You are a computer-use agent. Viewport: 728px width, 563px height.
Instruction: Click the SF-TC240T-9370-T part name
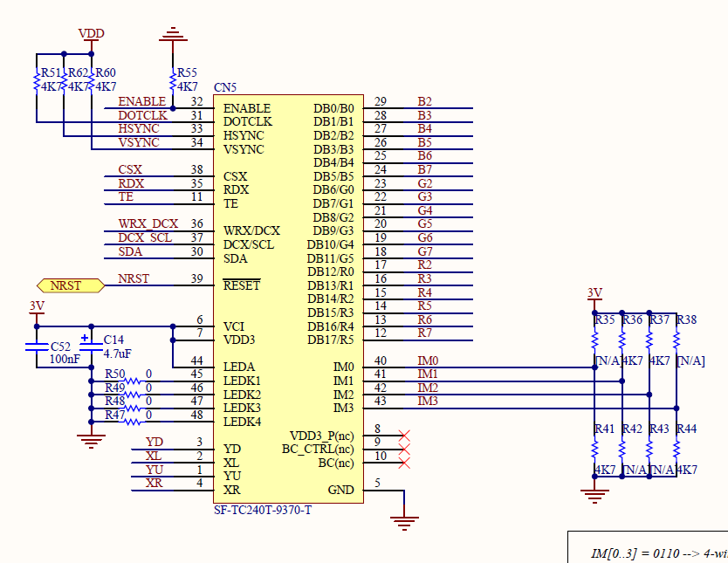(263, 510)
